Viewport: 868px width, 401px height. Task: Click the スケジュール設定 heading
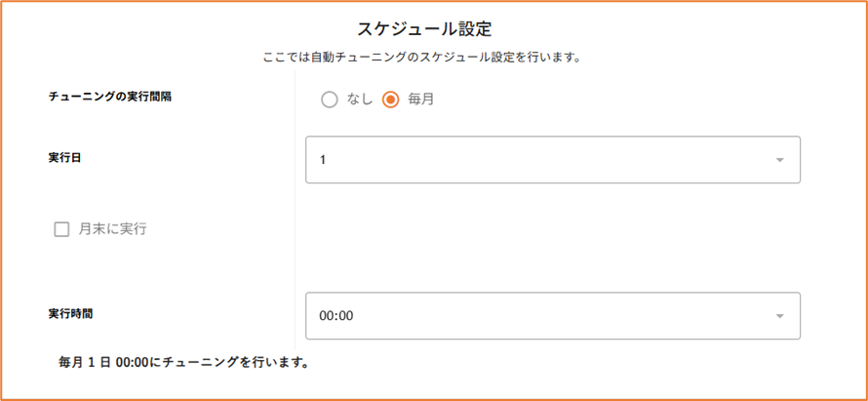[423, 30]
